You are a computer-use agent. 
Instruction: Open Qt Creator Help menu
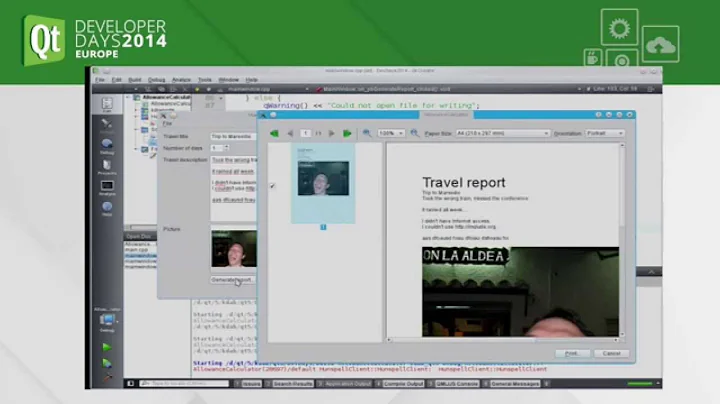click(x=251, y=80)
